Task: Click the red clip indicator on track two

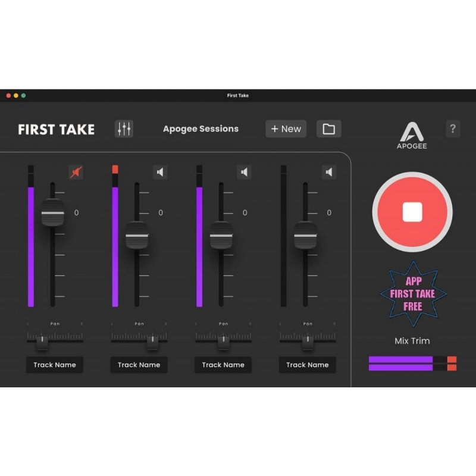Action: point(115,170)
